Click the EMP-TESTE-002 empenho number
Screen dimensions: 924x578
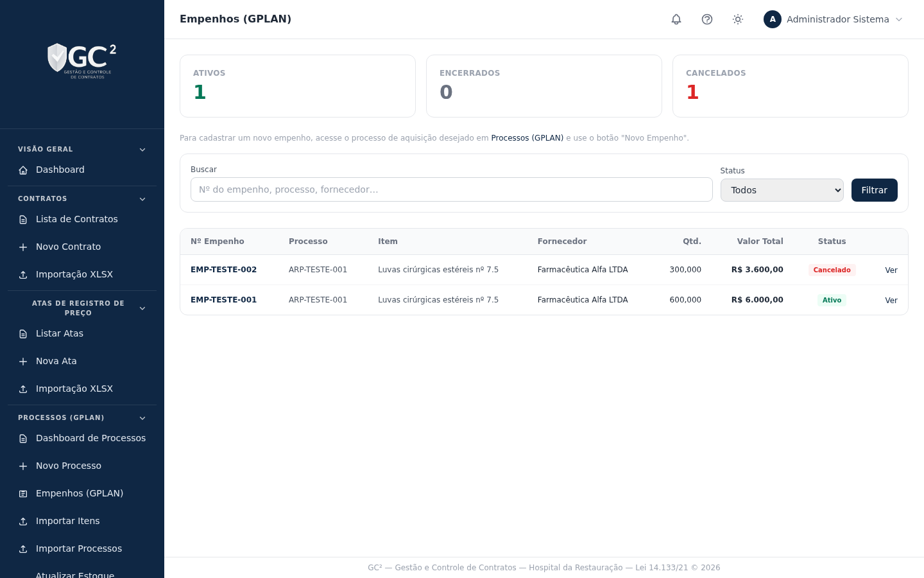point(223,270)
